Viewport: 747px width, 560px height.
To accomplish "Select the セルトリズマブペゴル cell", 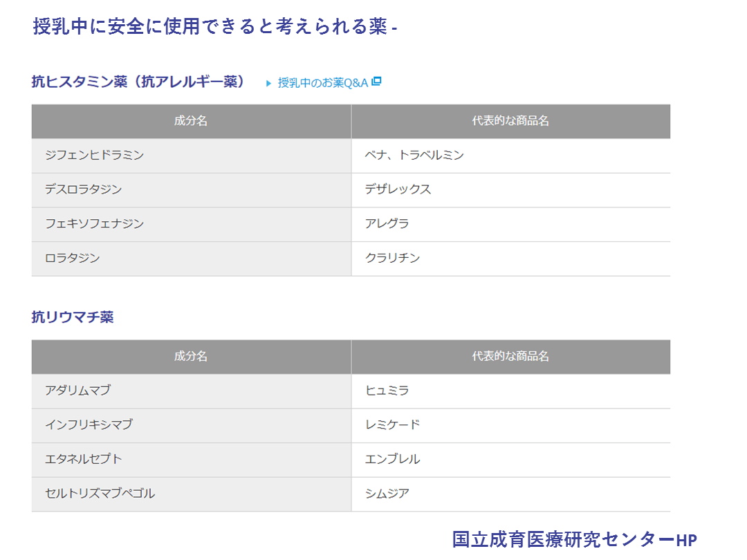I will [x=100, y=494].
